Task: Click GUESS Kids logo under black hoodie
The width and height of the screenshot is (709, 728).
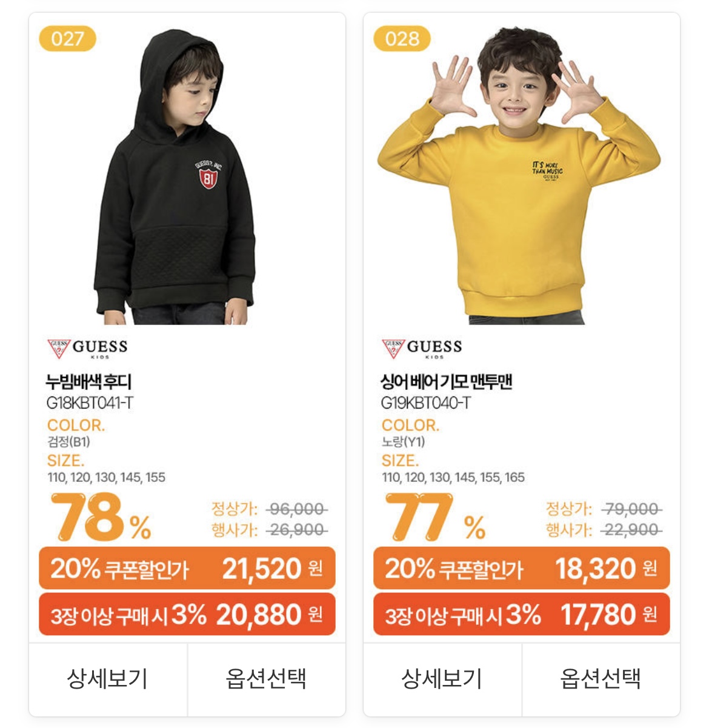Action: tap(87, 349)
